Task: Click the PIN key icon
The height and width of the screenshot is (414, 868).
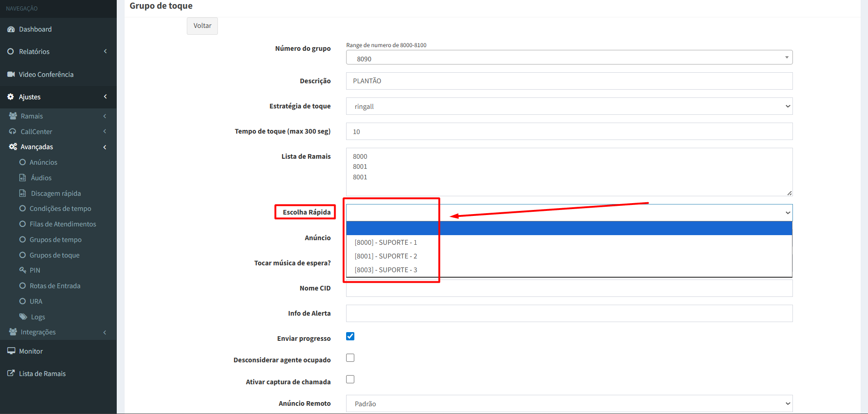Action: point(22,270)
